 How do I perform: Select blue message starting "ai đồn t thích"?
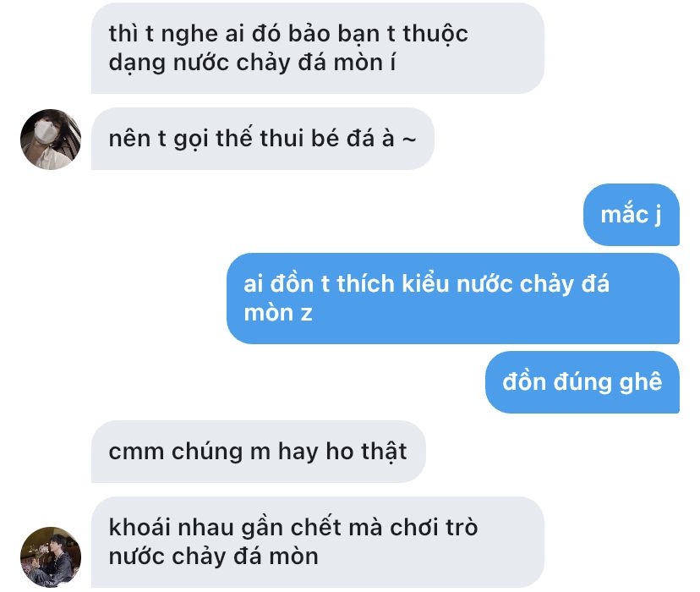pyautogui.click(x=452, y=299)
